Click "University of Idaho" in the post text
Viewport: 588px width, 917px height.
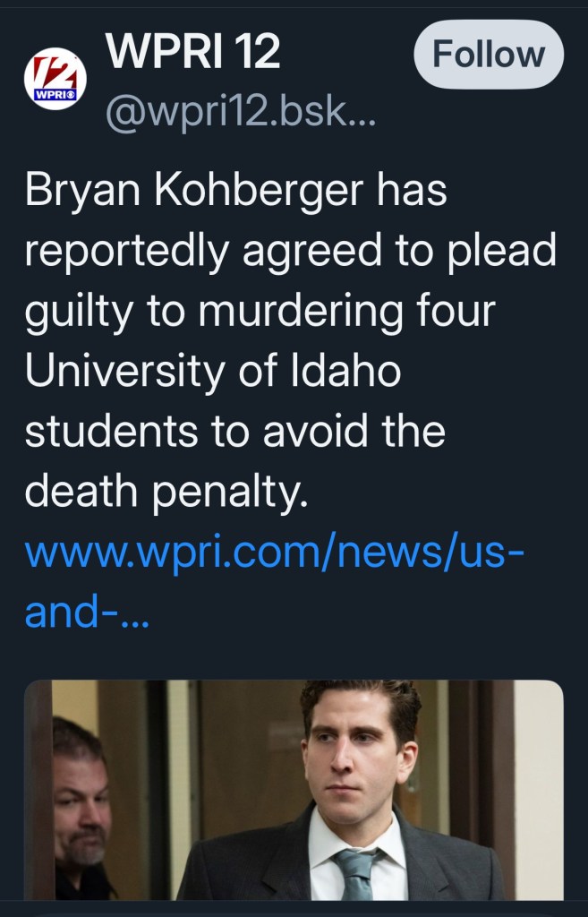click(211, 372)
